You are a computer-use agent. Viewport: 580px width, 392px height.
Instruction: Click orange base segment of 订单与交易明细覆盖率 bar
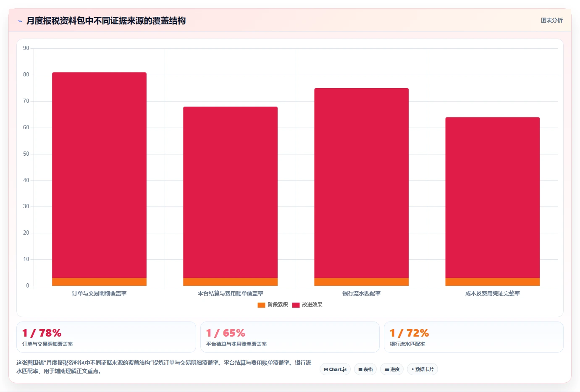[x=99, y=282]
